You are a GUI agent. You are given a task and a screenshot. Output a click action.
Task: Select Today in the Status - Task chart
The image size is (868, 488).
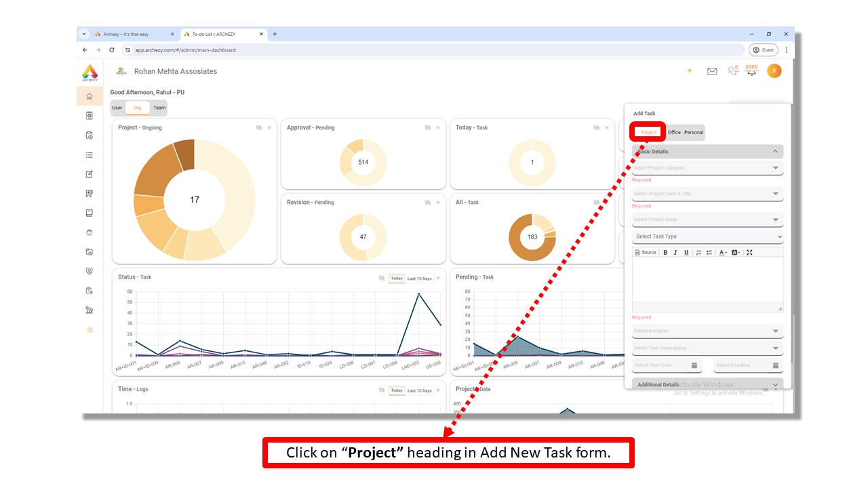[x=397, y=279]
